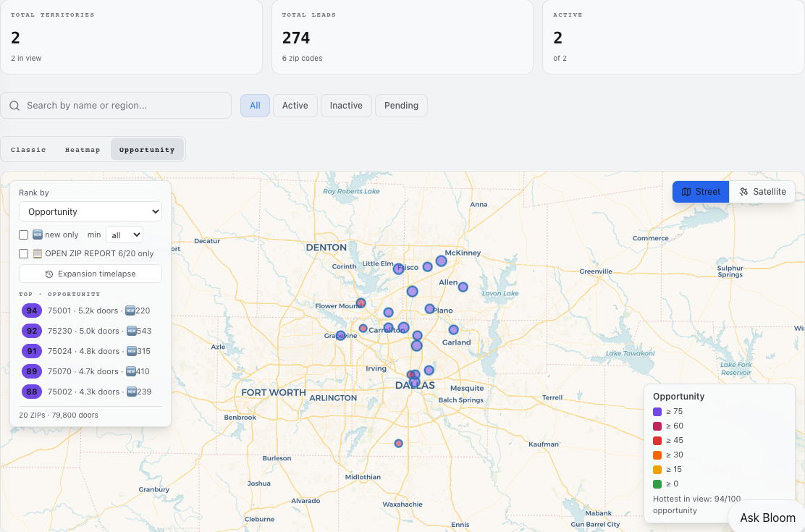Click the marker south of Dallas near Midlothian
The height and width of the screenshot is (532, 805).
(398, 443)
